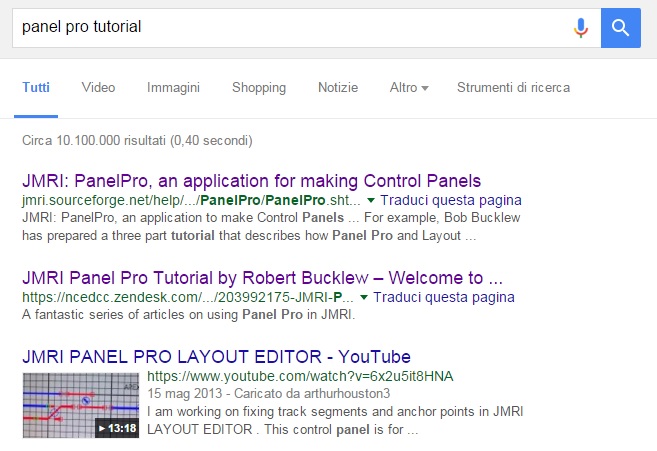
Task: Open the Immagini results tab
Action: (173, 88)
